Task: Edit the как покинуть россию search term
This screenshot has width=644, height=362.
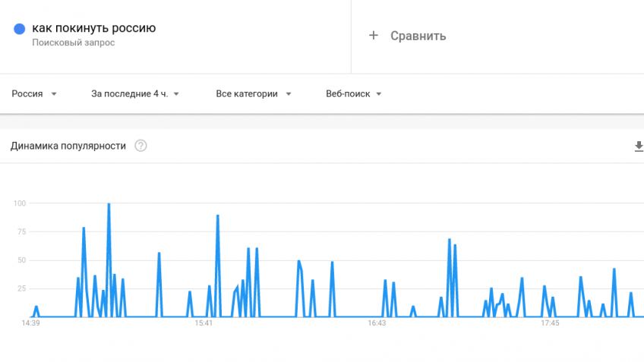Action: tap(94, 28)
